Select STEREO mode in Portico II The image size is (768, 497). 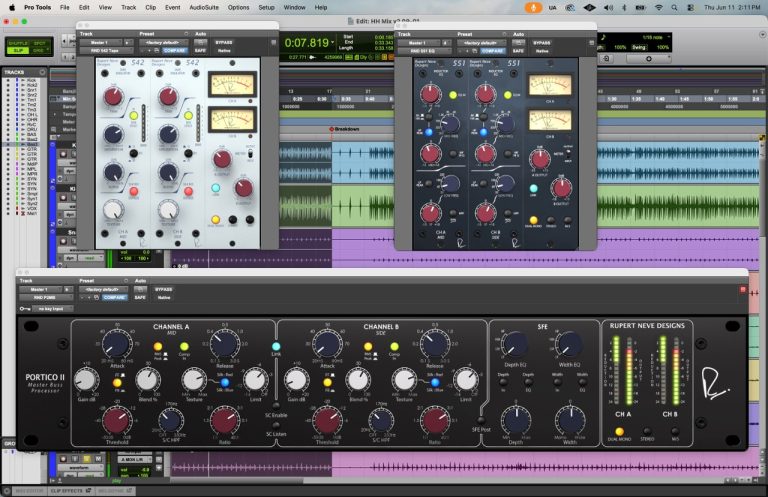(x=647, y=431)
